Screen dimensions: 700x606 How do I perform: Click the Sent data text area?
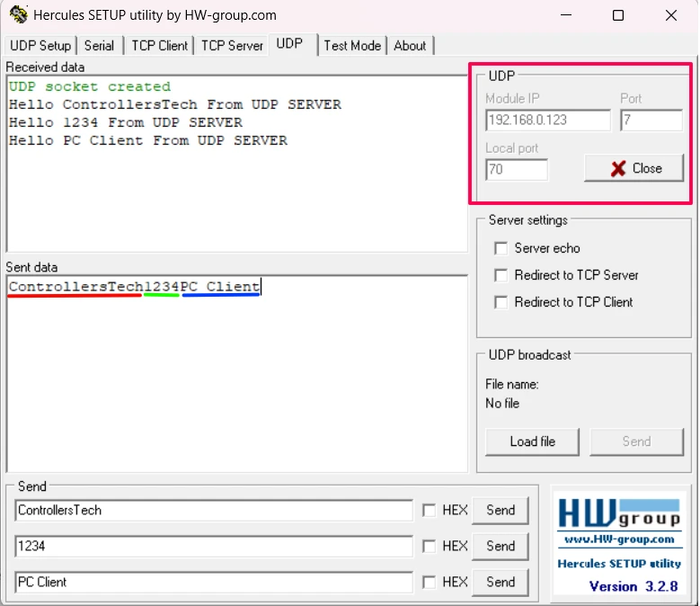tap(237, 374)
